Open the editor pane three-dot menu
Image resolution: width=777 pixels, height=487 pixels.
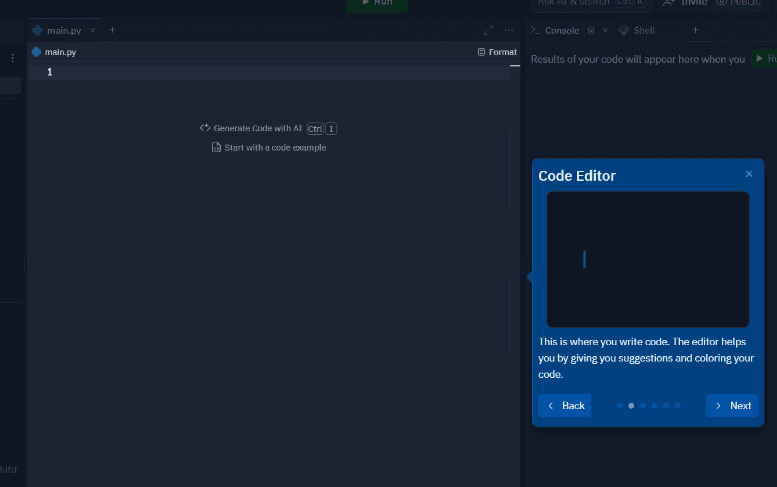pyautogui.click(x=508, y=31)
